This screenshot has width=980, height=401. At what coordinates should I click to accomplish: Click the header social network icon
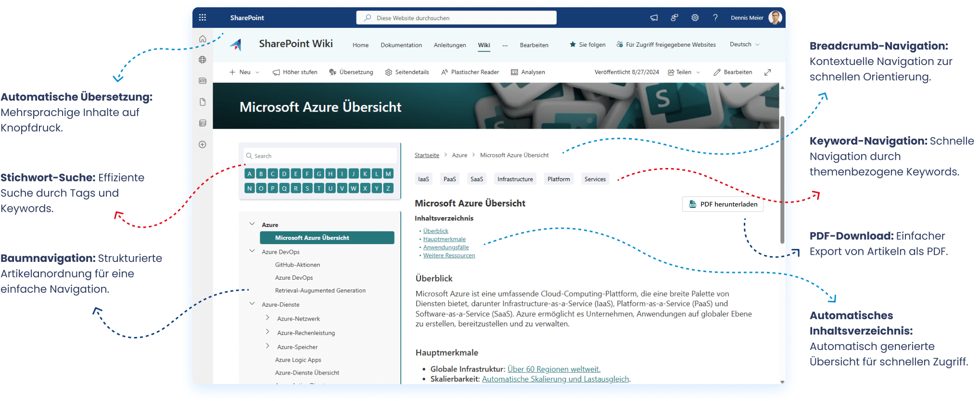click(x=675, y=18)
